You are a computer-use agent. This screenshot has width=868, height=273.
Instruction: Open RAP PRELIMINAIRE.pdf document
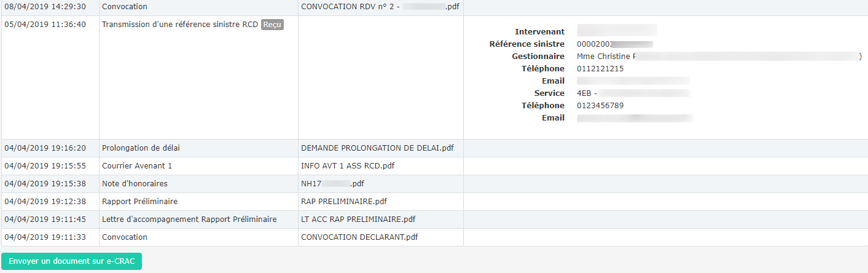click(x=344, y=202)
